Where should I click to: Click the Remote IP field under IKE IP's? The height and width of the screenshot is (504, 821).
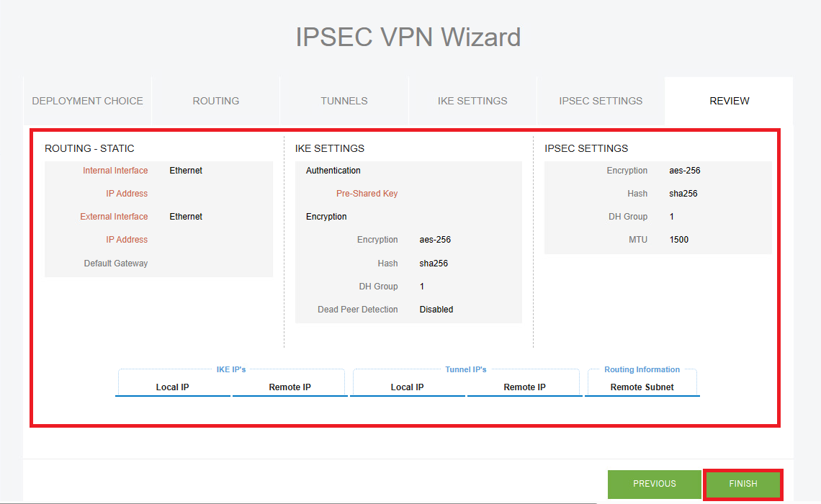coord(289,387)
